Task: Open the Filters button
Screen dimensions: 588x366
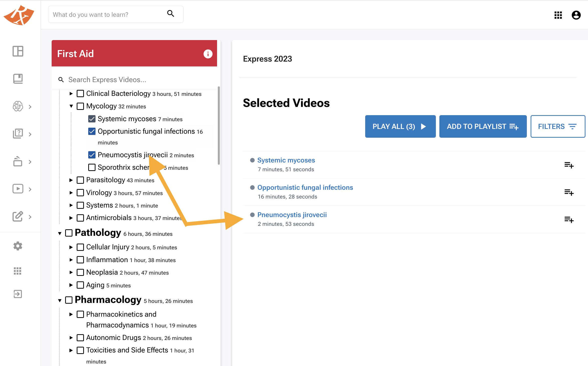Action: pos(558,126)
